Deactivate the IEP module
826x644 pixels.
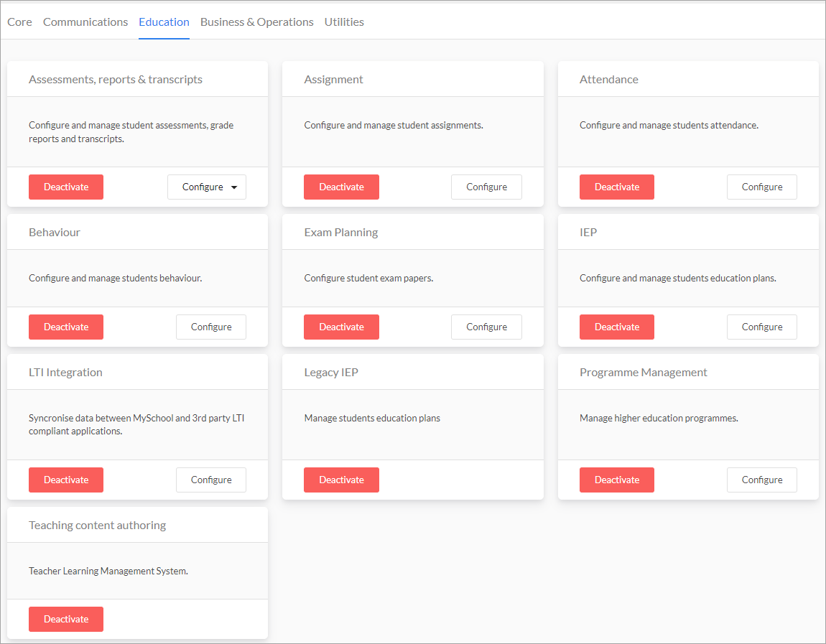click(617, 327)
